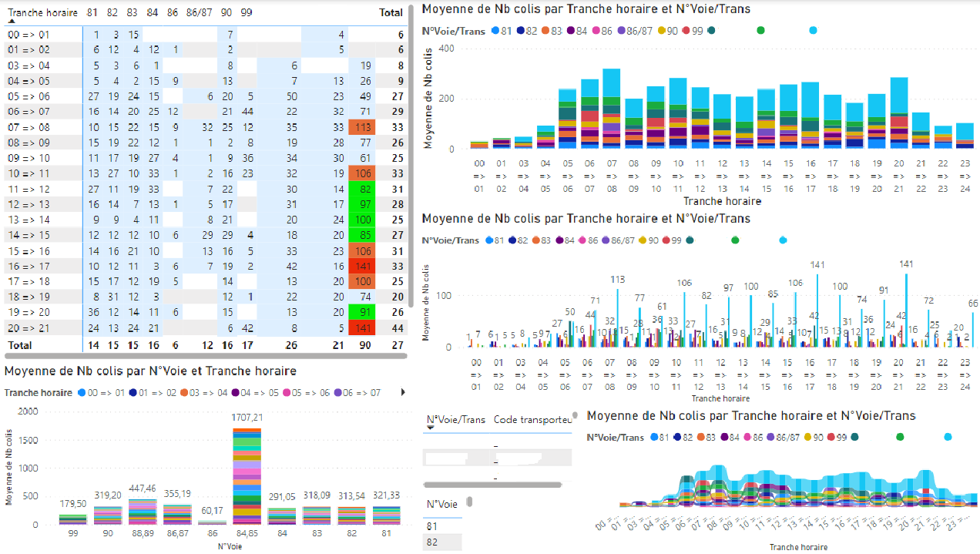Click the N°Voie slicer header
The image size is (980, 554).
(x=442, y=505)
